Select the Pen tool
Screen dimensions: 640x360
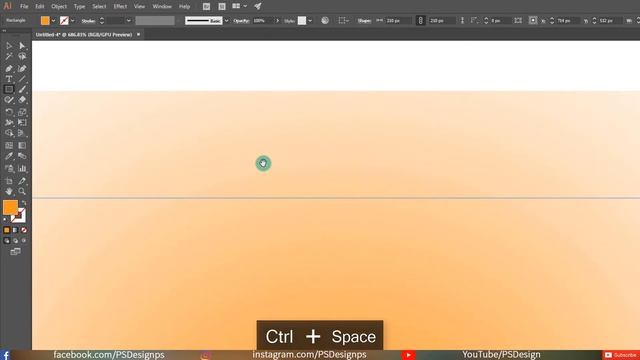[x=9, y=68]
